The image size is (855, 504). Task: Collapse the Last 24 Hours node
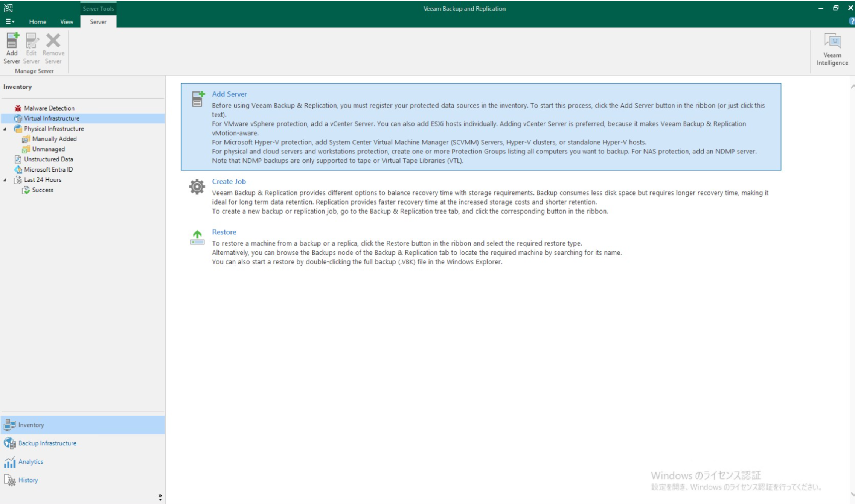(5, 180)
